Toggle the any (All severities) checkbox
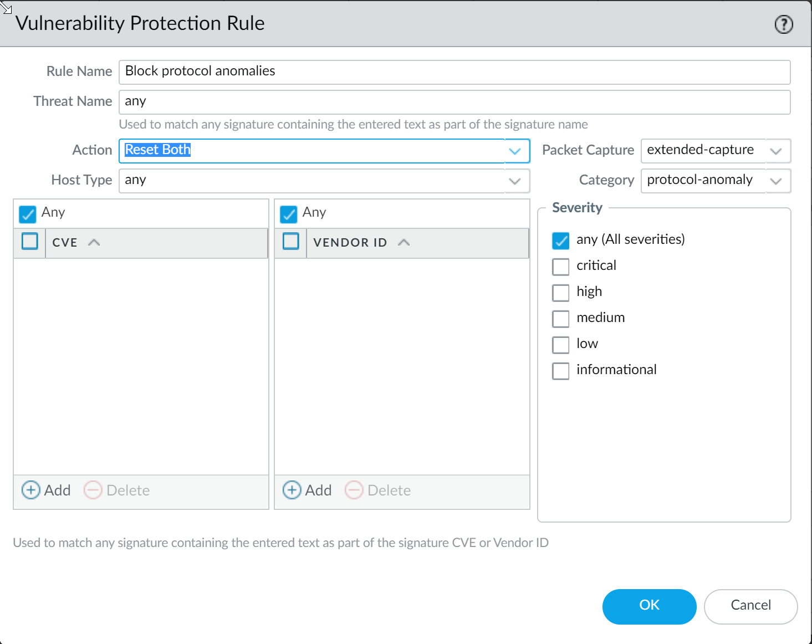The height and width of the screenshot is (644, 812). (561, 240)
